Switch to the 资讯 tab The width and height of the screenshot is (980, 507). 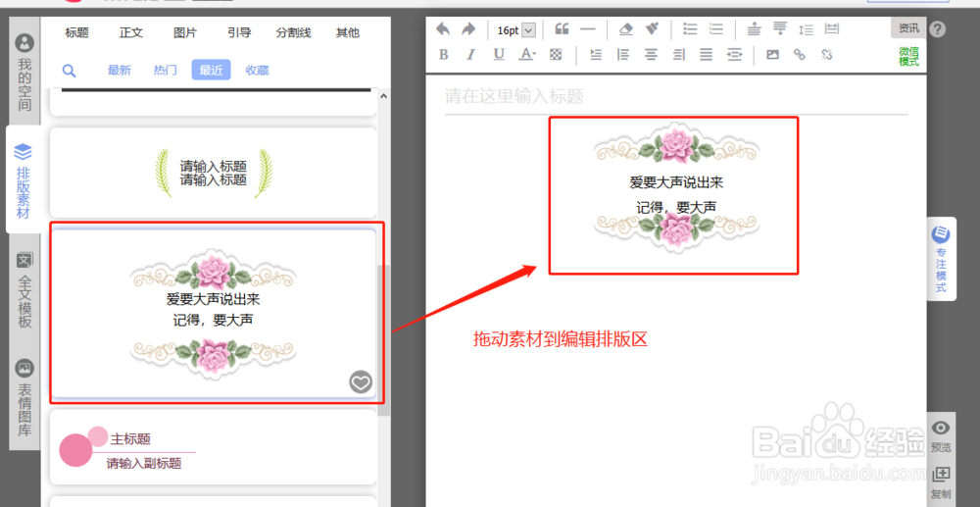908,28
